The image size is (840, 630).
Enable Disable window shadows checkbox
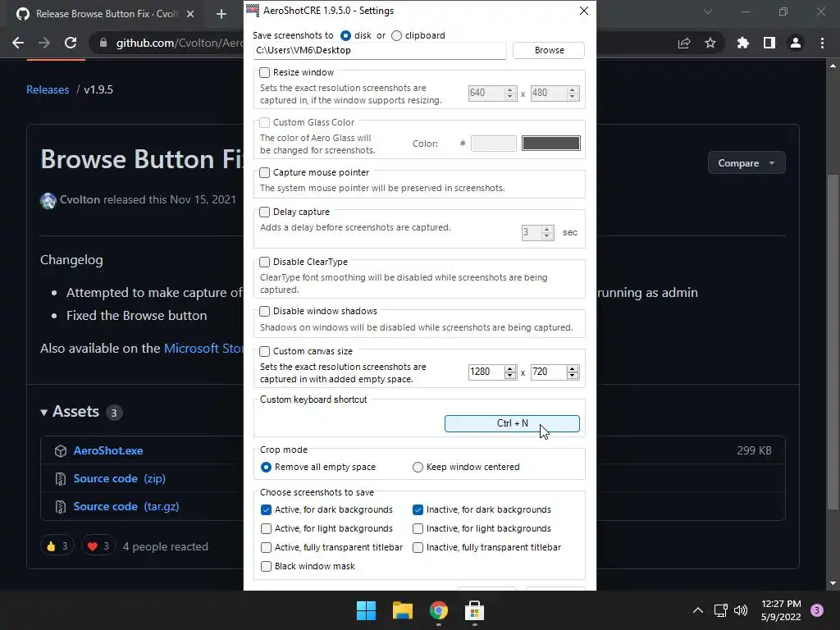tap(265, 311)
